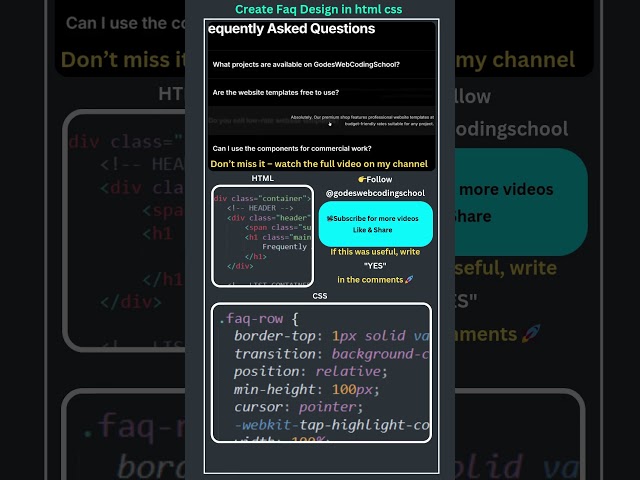
Task: Click the 'equently Asked Questions' heading
Action: [291, 29]
